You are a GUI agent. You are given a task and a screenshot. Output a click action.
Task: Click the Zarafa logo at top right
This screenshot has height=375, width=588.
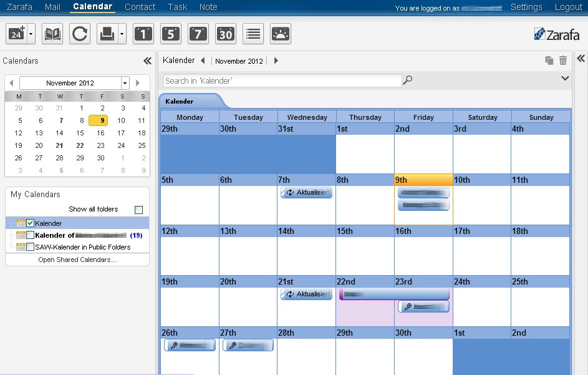pyautogui.click(x=557, y=34)
